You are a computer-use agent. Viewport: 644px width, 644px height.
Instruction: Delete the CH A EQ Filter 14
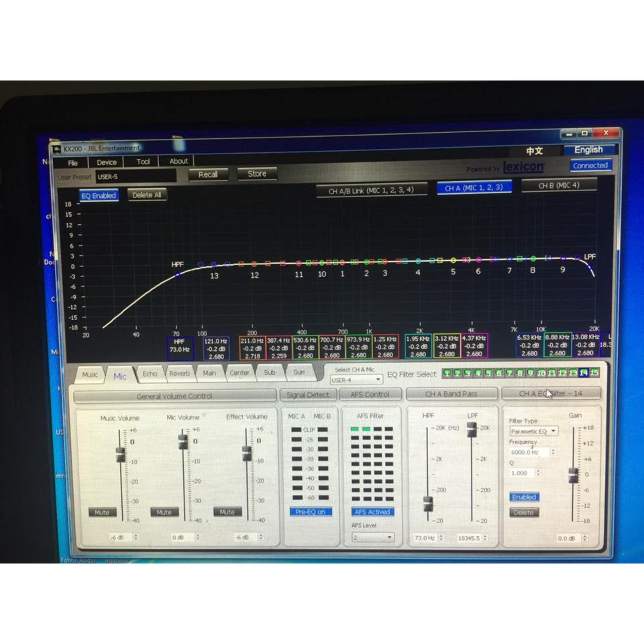point(524,512)
